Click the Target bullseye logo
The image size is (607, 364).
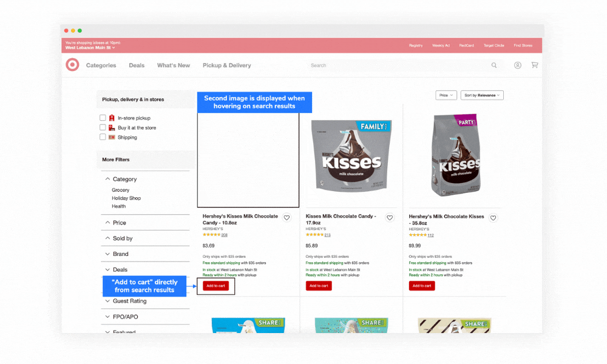[x=72, y=65]
